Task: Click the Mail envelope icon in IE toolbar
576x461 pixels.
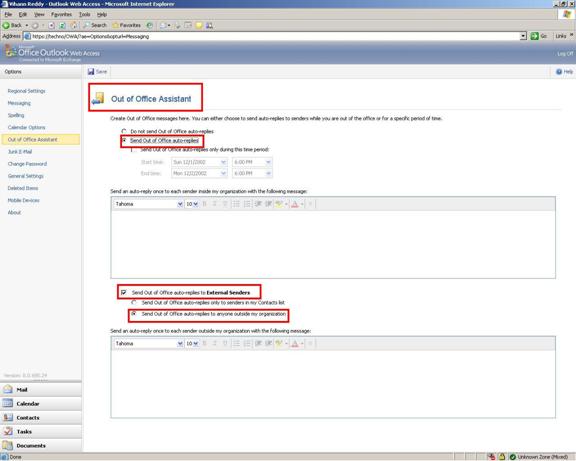Action: (163, 25)
